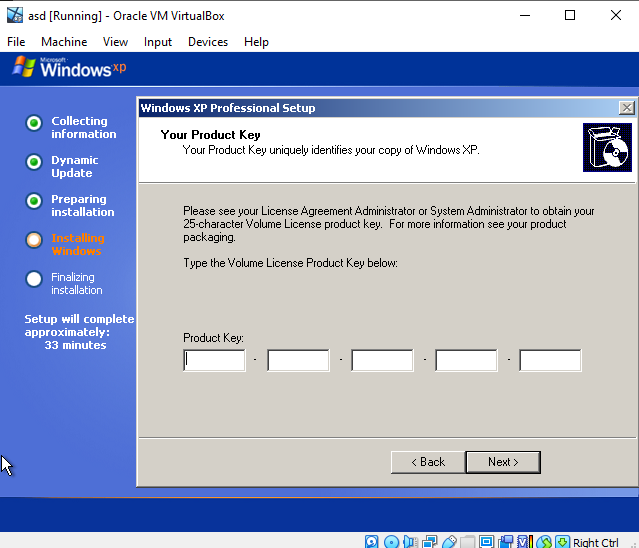
Task: Open the View menu
Action: 115,42
